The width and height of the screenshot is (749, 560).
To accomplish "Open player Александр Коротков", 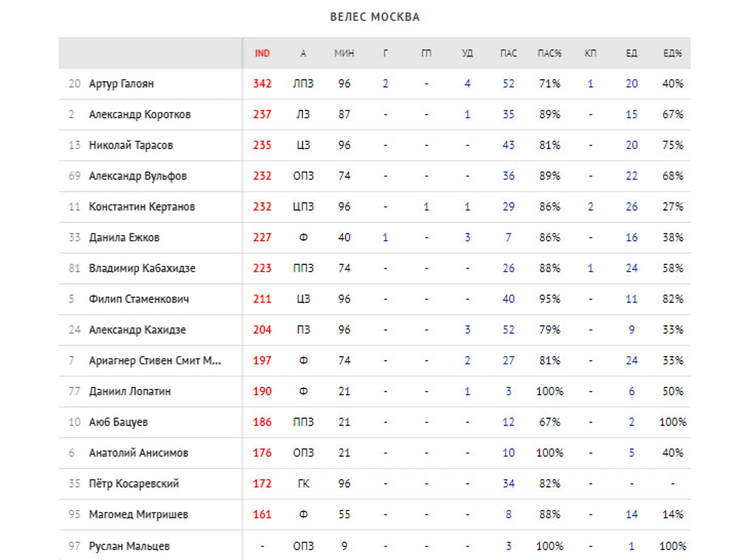I will tap(140, 114).
